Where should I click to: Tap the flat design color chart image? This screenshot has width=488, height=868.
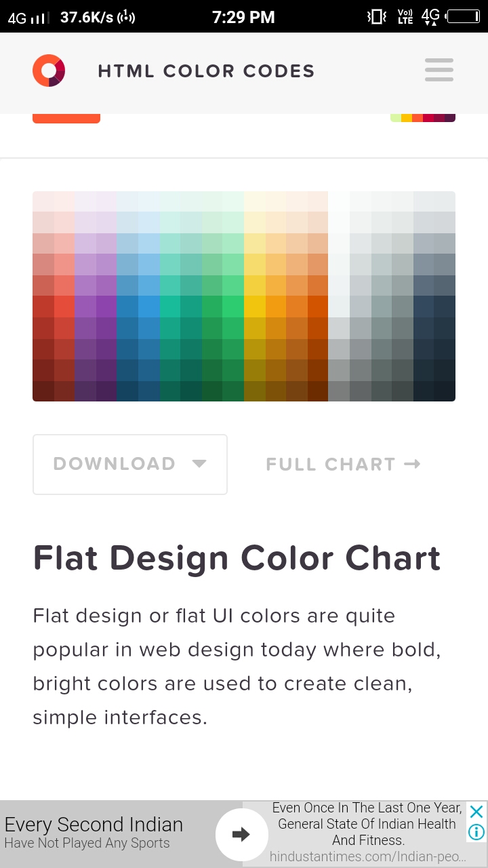click(244, 295)
